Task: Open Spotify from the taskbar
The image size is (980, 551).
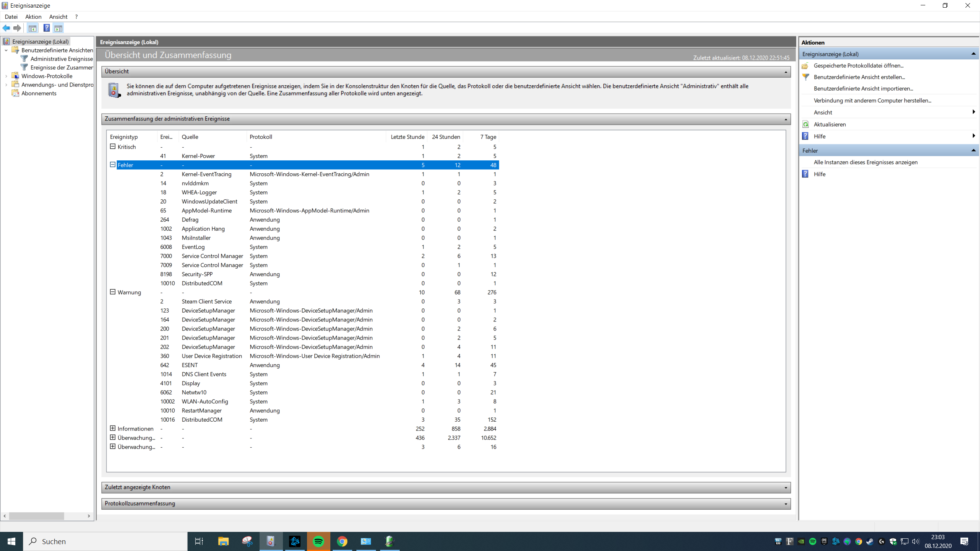Action: click(318, 541)
